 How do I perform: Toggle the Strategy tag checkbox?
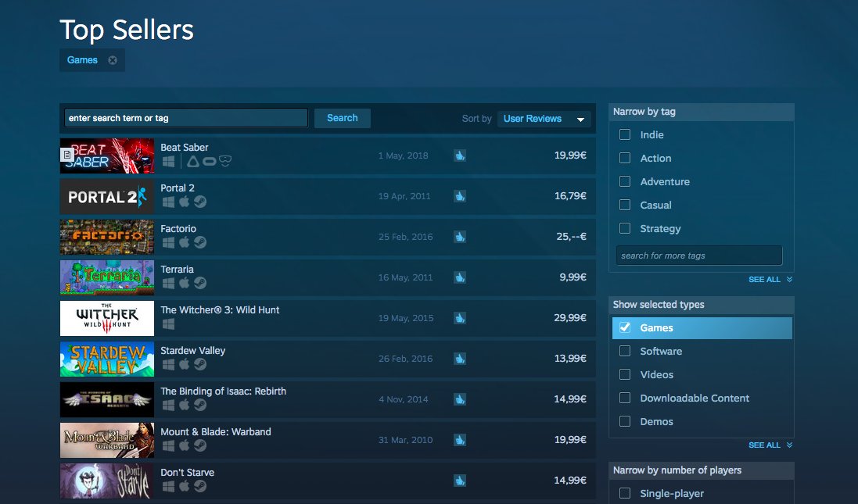(625, 228)
